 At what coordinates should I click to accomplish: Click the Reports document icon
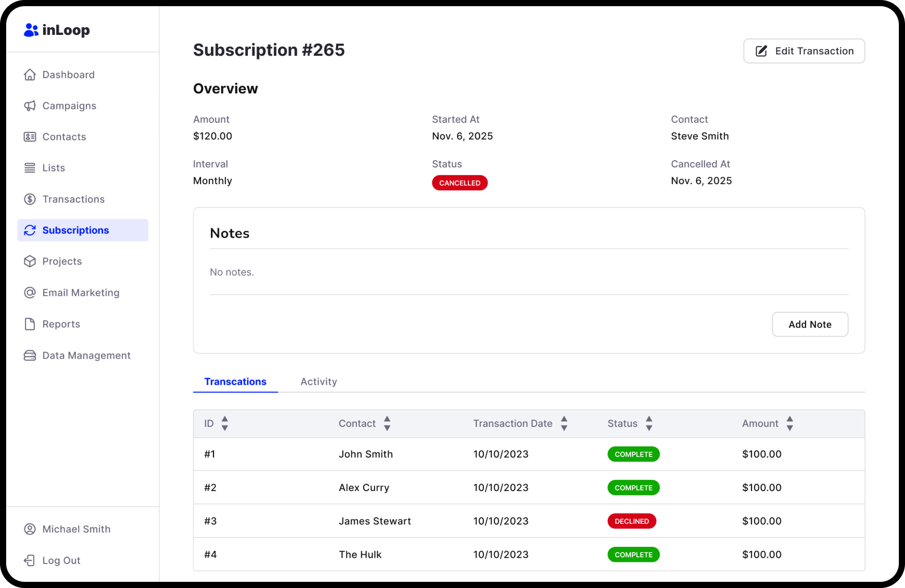pyautogui.click(x=30, y=324)
